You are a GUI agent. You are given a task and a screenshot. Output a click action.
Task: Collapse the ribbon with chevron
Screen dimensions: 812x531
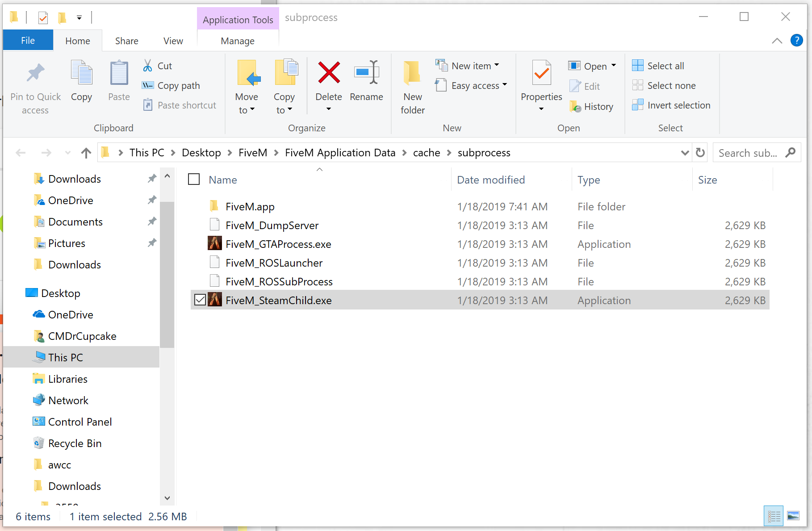777,41
